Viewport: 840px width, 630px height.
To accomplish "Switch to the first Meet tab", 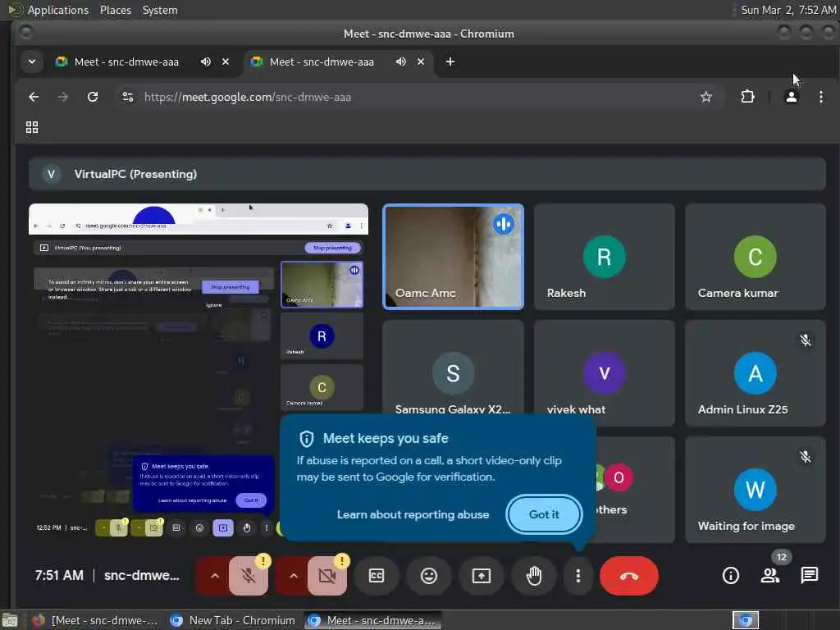I will click(126, 62).
